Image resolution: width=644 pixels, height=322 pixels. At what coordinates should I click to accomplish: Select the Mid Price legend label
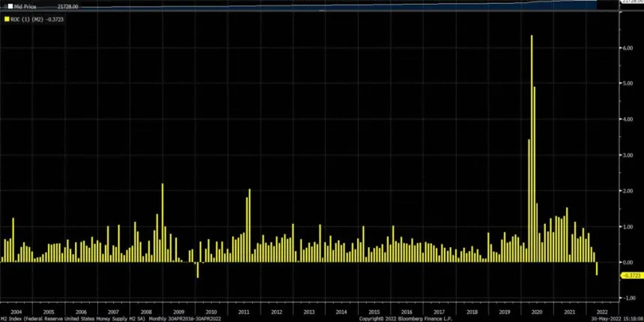click(x=24, y=5)
